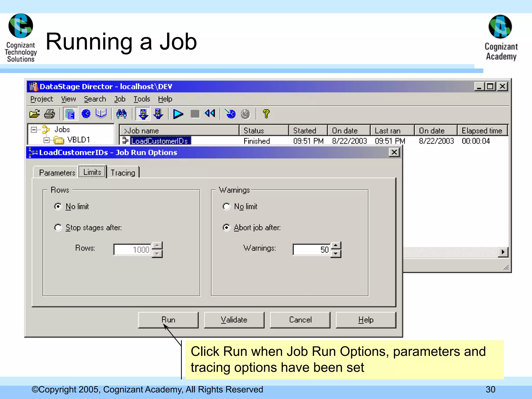Switch to the Tracing tab
This screenshot has width=532, height=399.
click(123, 173)
